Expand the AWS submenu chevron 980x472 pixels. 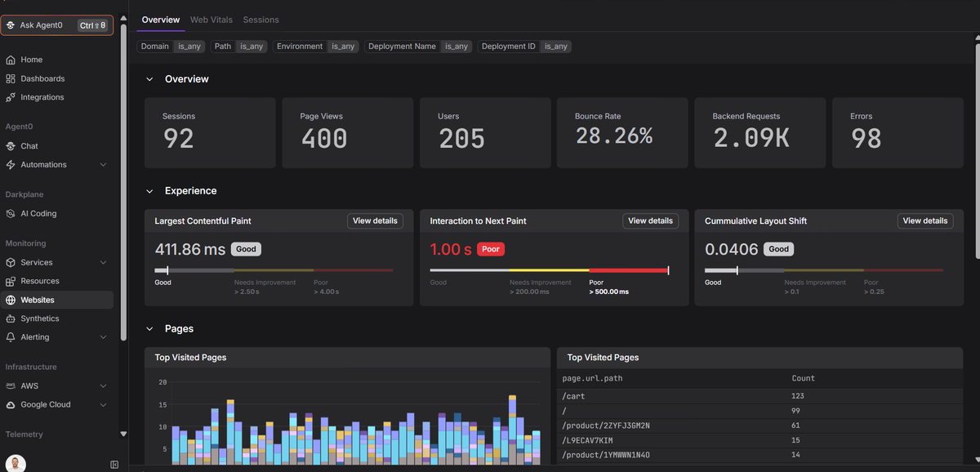coord(103,386)
